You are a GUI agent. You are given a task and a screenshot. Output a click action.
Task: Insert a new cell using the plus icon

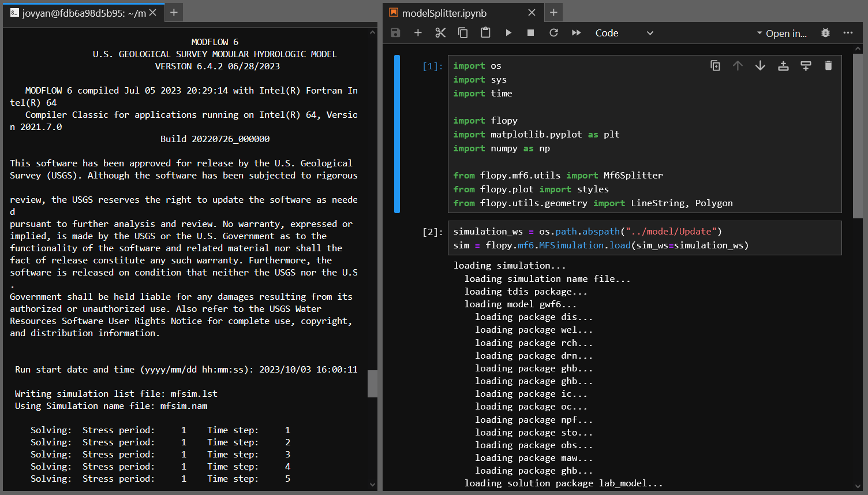point(418,33)
